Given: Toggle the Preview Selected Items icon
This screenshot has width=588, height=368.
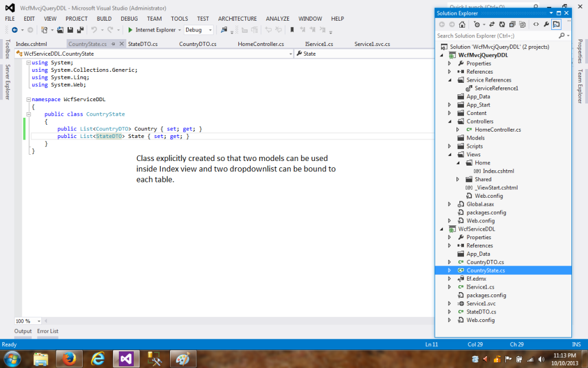Looking at the screenshot, I should coord(556,24).
